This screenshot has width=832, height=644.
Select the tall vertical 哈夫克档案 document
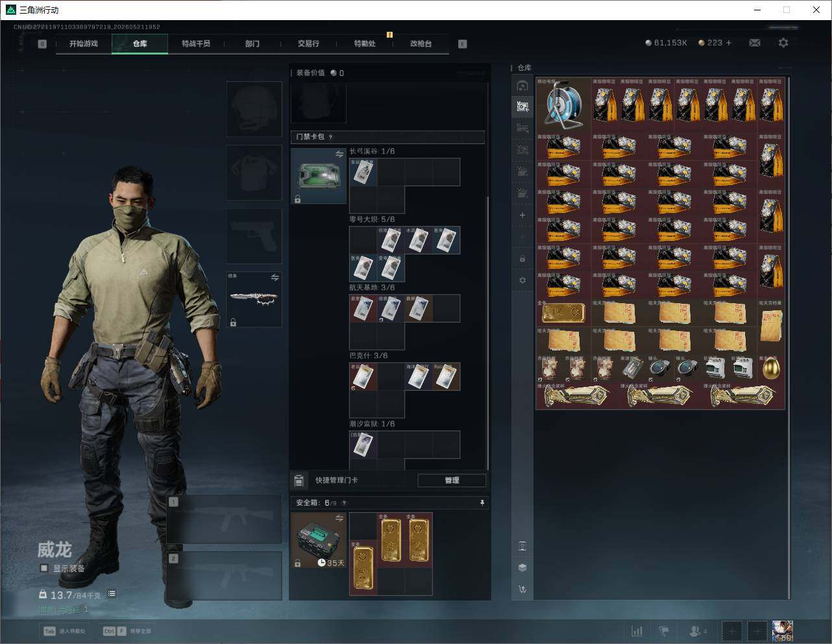coord(771,327)
